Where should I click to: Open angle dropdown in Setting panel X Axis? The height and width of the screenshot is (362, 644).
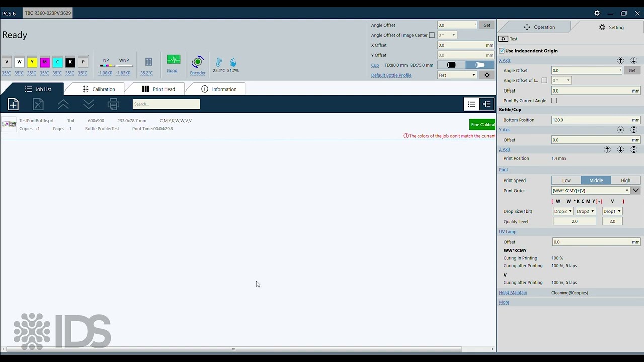point(561,80)
